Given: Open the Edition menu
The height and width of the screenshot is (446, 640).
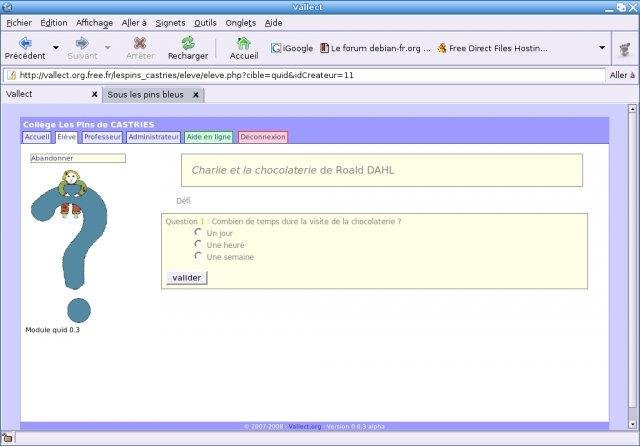Looking at the screenshot, I should pyautogui.click(x=53, y=23).
